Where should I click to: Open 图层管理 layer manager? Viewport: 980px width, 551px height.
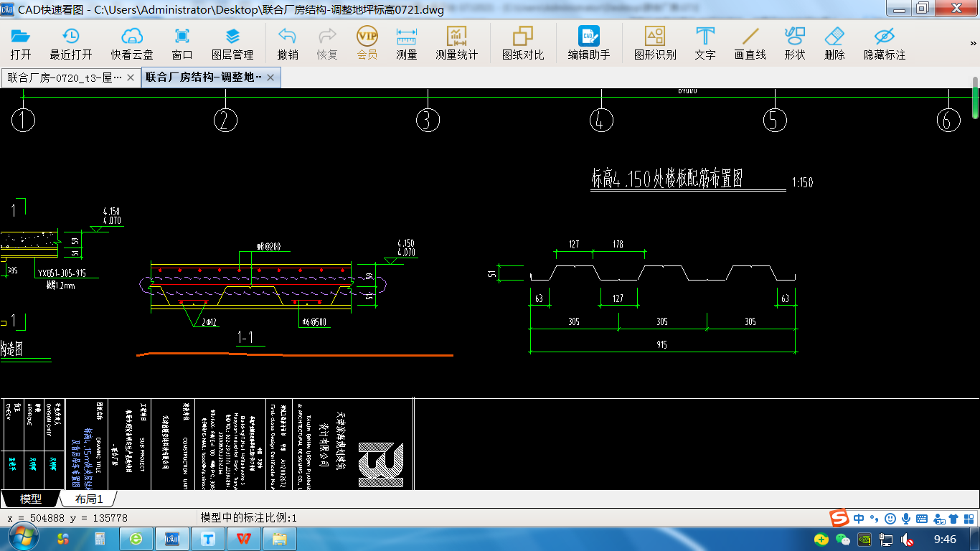232,43
